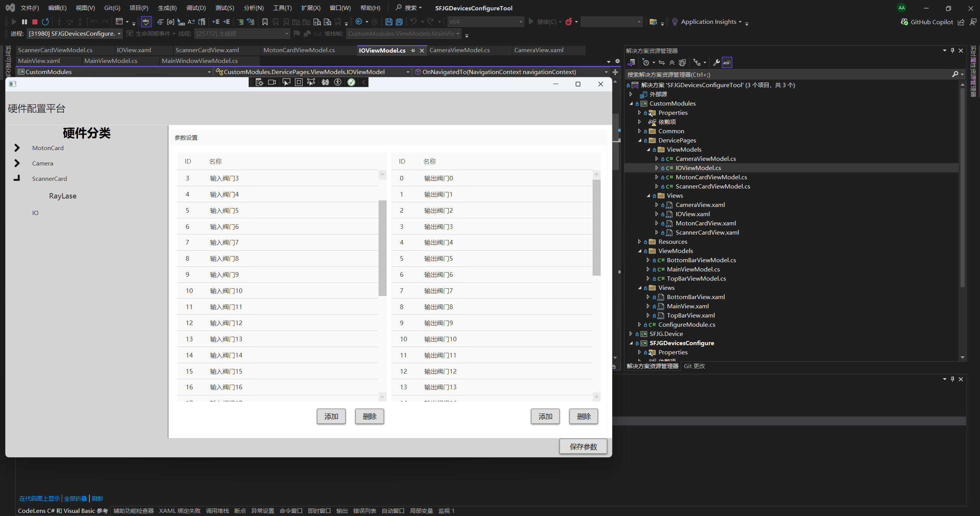The height and width of the screenshot is (516, 980).
Task: Toggle pin on IOViewModel.cs tab
Action: pos(413,50)
